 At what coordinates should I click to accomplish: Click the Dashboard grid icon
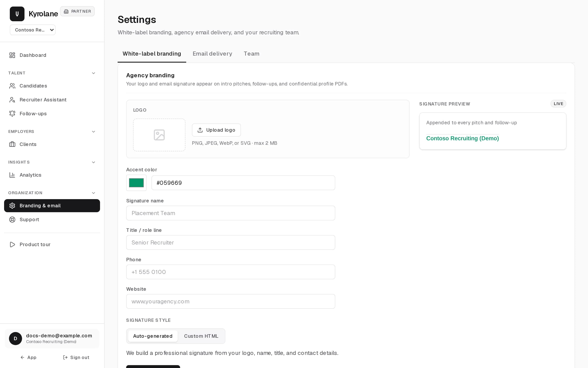(12, 55)
